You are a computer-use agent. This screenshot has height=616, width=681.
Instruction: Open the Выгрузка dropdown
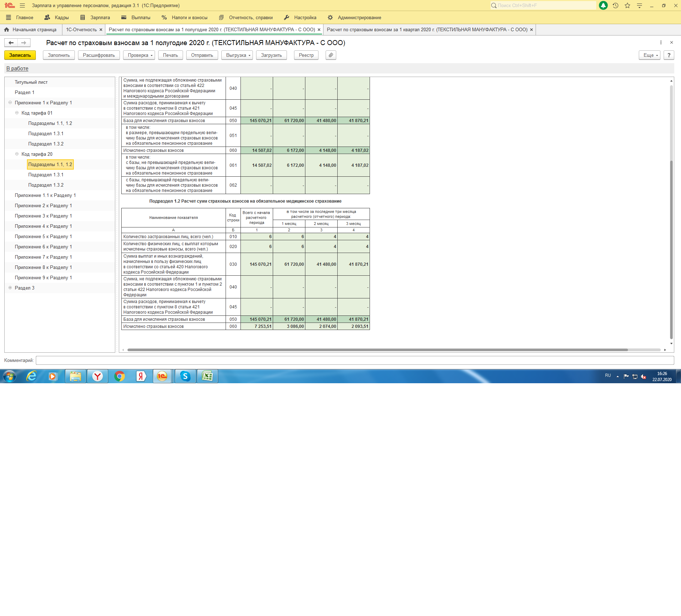(x=237, y=55)
